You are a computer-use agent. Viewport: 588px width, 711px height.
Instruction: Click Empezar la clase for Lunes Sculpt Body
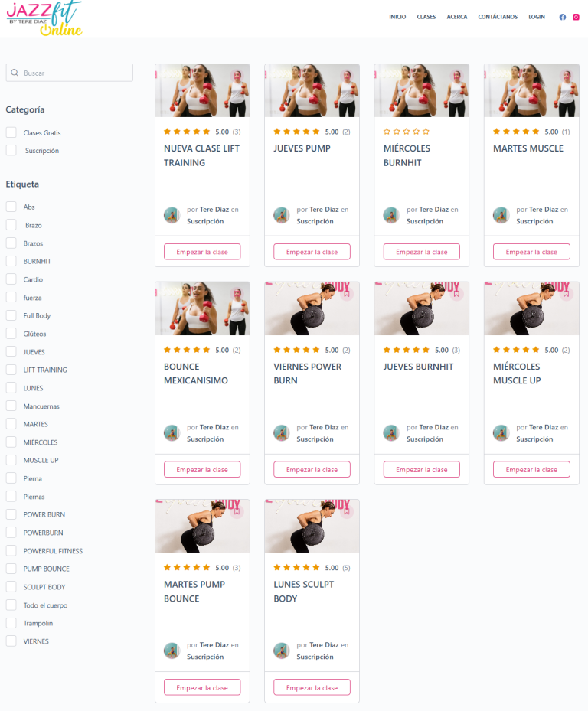pos(312,687)
